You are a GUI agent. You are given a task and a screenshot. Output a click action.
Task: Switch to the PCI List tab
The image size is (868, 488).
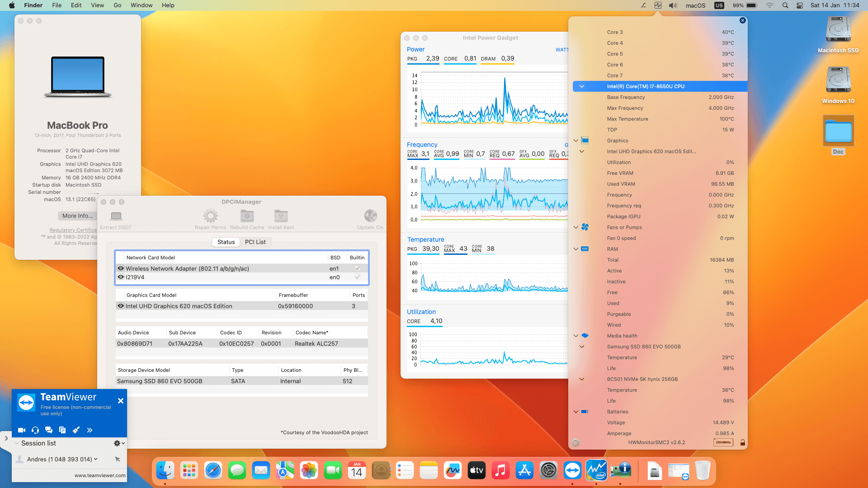[255, 242]
